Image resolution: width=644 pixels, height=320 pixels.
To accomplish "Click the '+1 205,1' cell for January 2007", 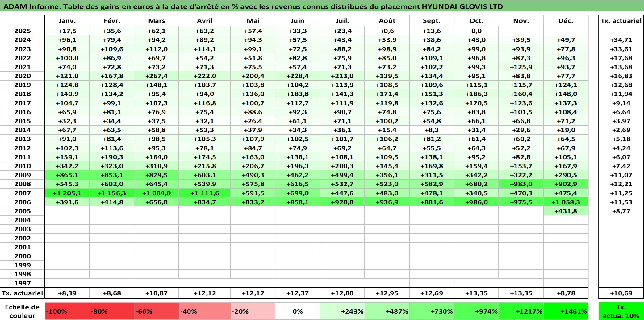I will point(67,193).
